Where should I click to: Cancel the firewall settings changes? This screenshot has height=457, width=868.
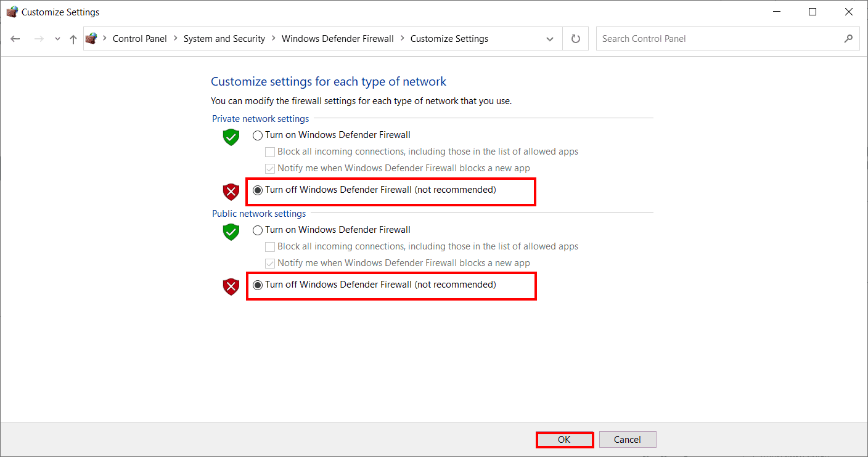point(628,440)
